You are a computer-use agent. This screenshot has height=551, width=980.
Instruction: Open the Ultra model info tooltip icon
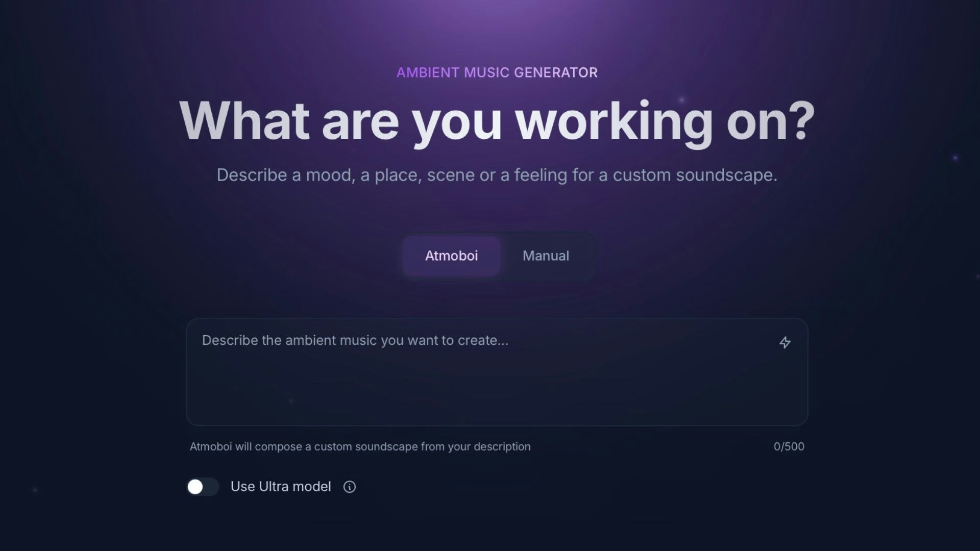(350, 487)
